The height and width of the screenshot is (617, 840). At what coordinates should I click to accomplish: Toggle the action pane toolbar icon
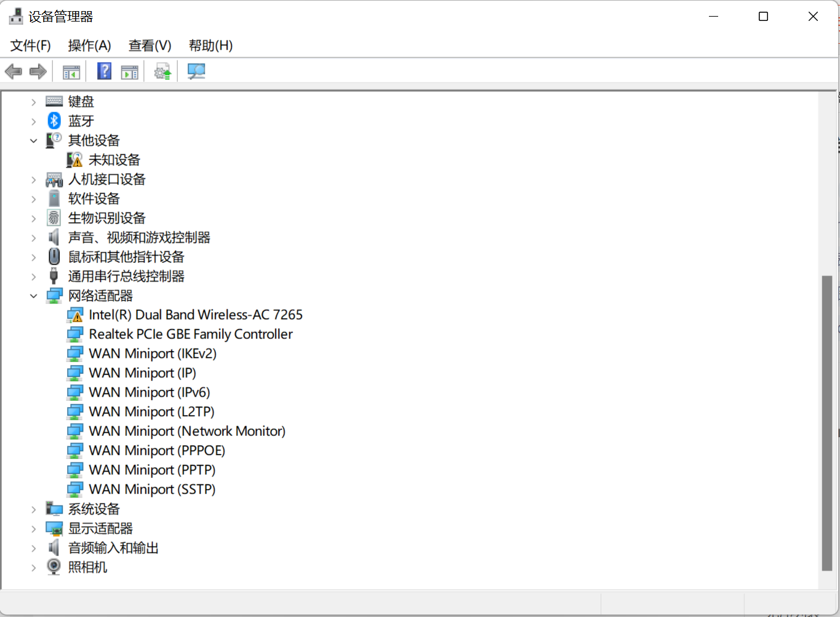point(130,72)
